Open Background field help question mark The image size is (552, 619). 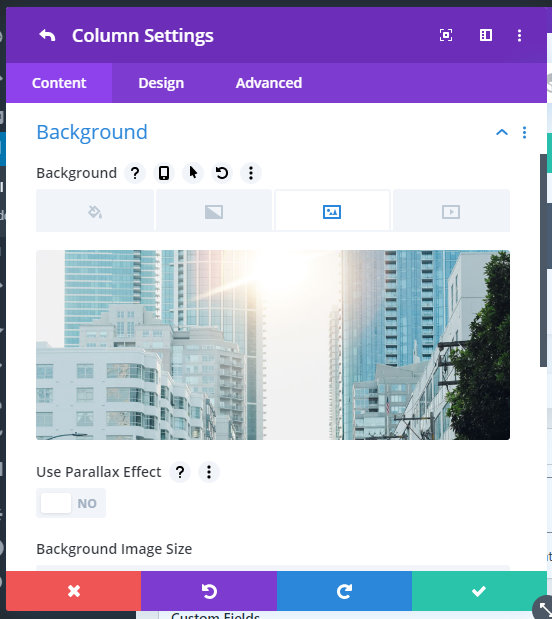point(135,173)
